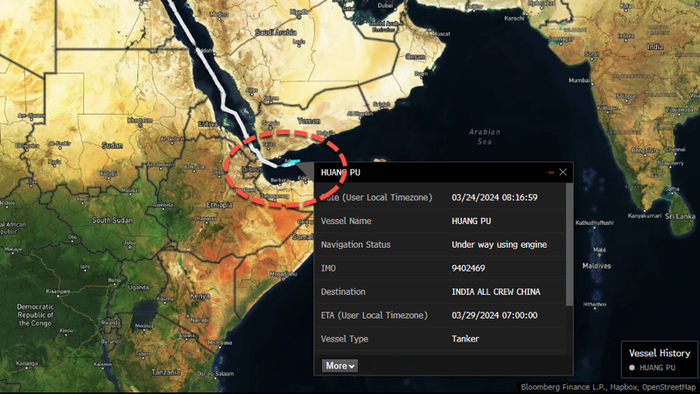
Task: Click the Ethiopia map label
Action: pos(219,205)
